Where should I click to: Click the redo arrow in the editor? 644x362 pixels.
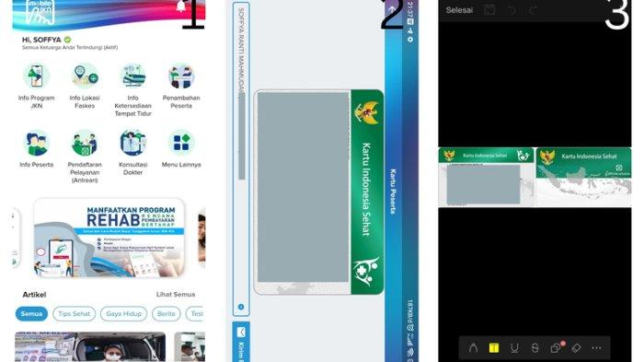(x=533, y=10)
